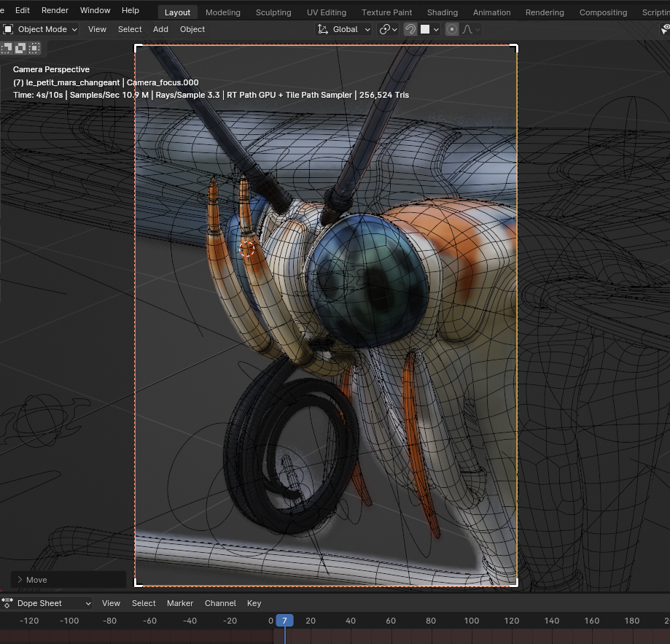This screenshot has height=644, width=670.
Task: Click the '256,524 Tris' render statistic
Action: 384,95
